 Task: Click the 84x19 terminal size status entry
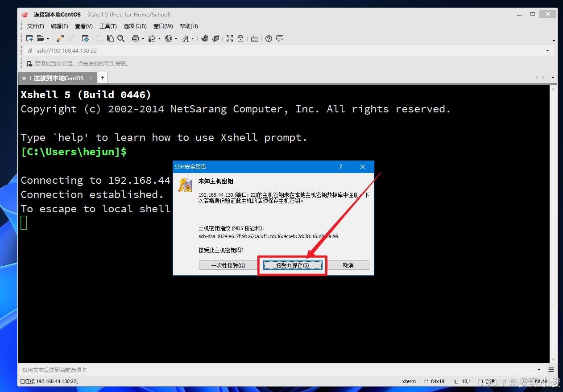pos(434,381)
